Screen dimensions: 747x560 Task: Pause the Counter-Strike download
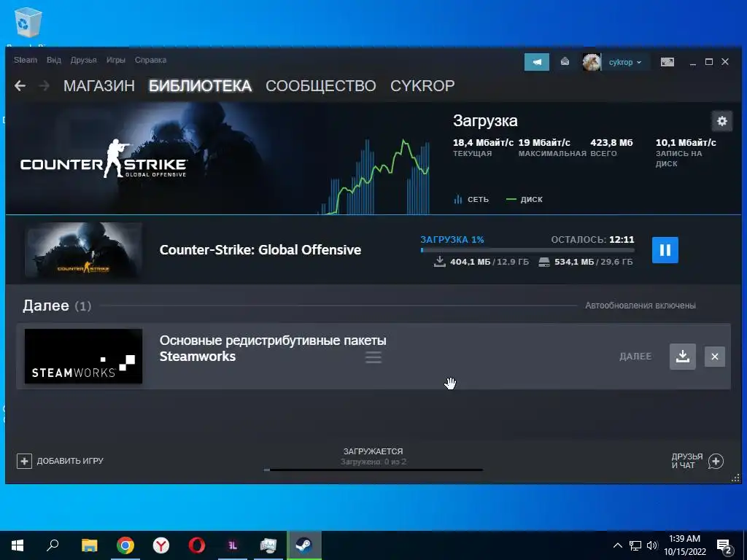tap(665, 250)
